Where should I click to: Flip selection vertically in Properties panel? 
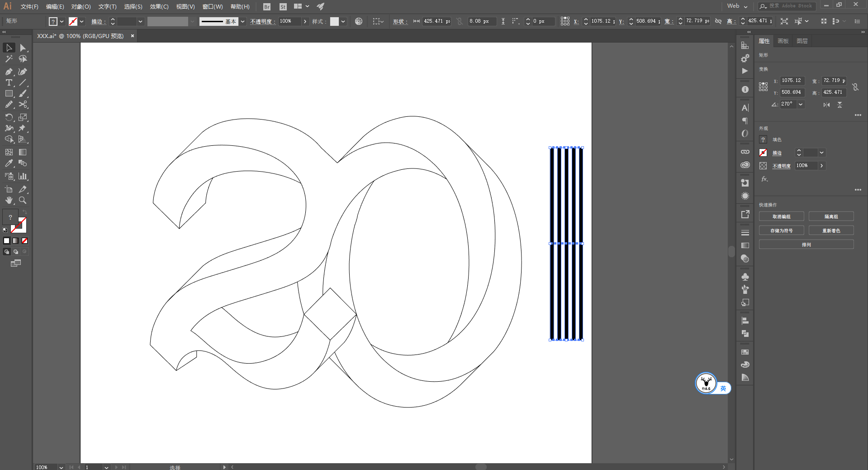pyautogui.click(x=840, y=105)
